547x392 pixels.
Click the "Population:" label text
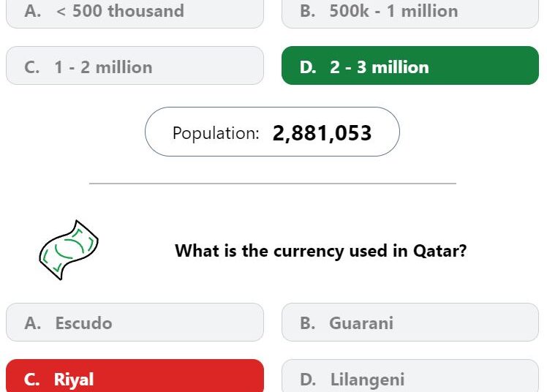tap(216, 133)
